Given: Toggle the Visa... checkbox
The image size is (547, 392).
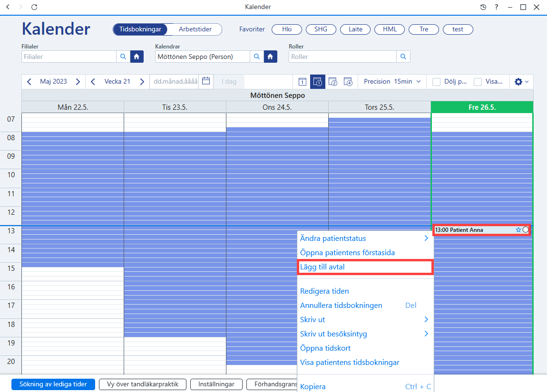Looking at the screenshot, I should pos(478,82).
